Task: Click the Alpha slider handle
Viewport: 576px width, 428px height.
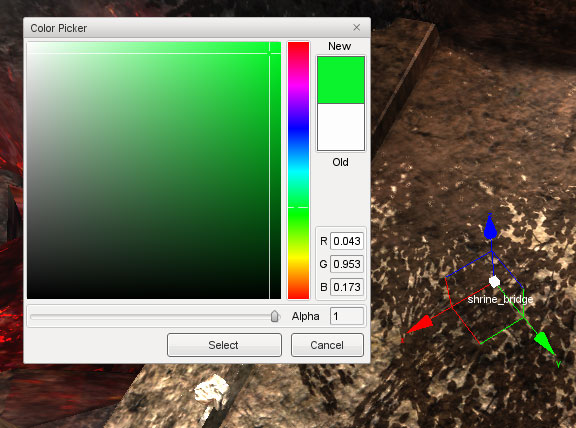Action: (x=274, y=316)
